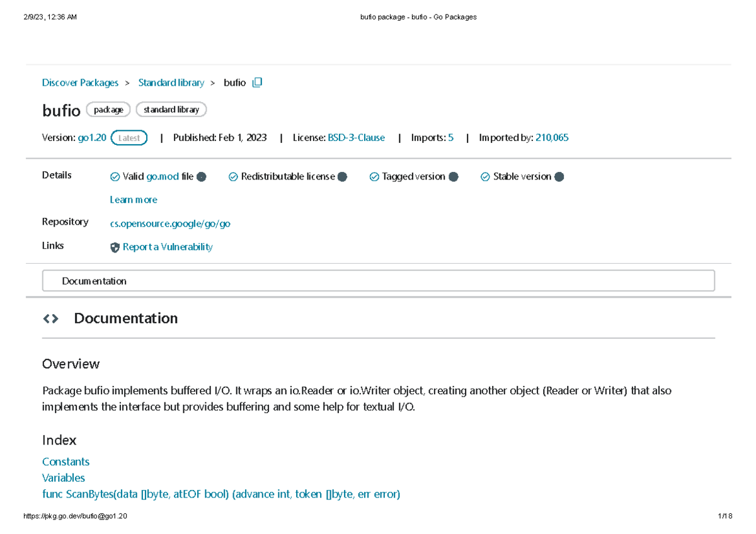Click the copy path icon beside bufio breadcrumb
756x534 pixels.
coord(258,82)
